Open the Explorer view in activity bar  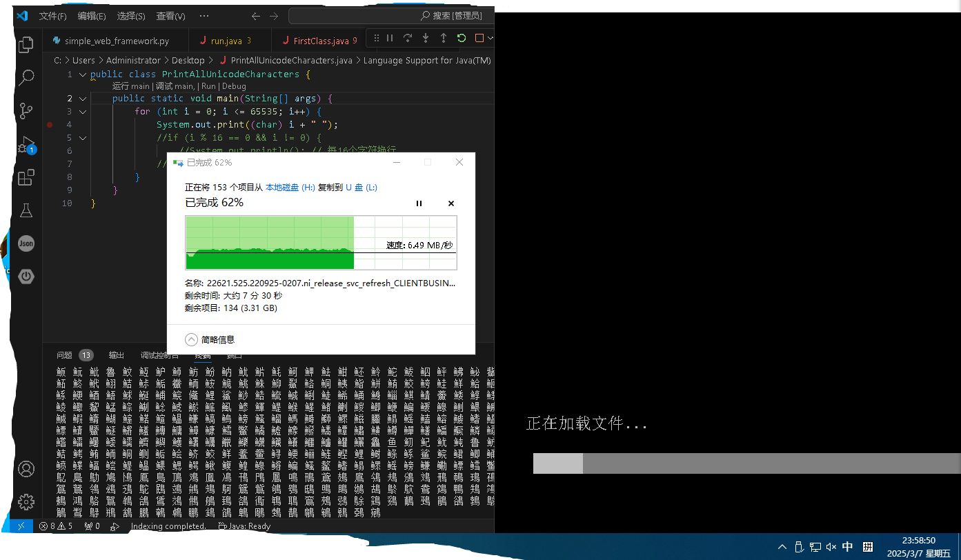click(x=26, y=45)
